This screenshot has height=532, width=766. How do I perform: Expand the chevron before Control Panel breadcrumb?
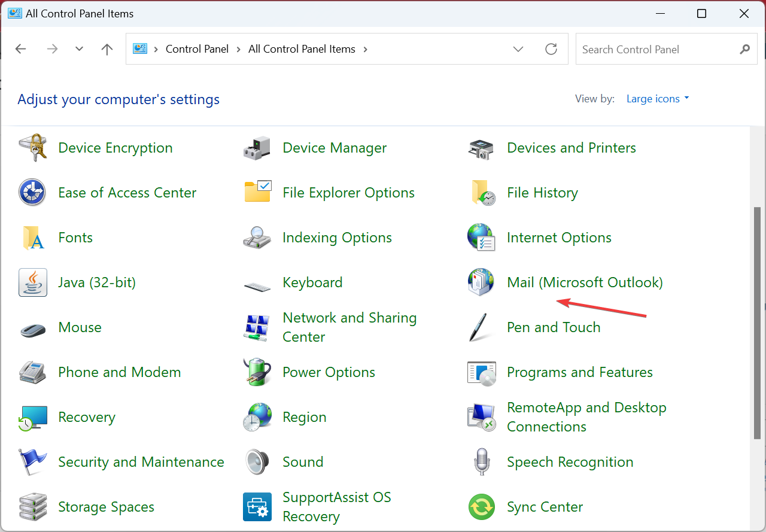point(156,49)
